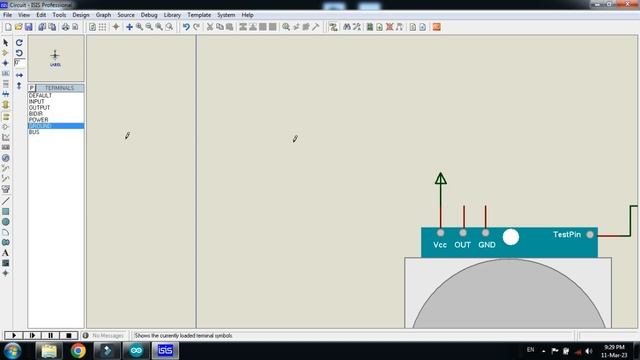Select the Text Script Mode tool
Image resolution: width=640 pixels, height=360 pixels.
(5, 84)
